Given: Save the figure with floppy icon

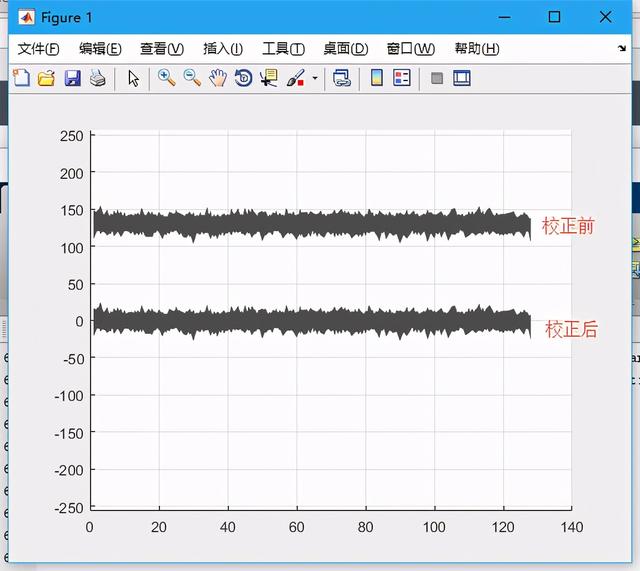Looking at the screenshot, I should pyautogui.click(x=72, y=78).
